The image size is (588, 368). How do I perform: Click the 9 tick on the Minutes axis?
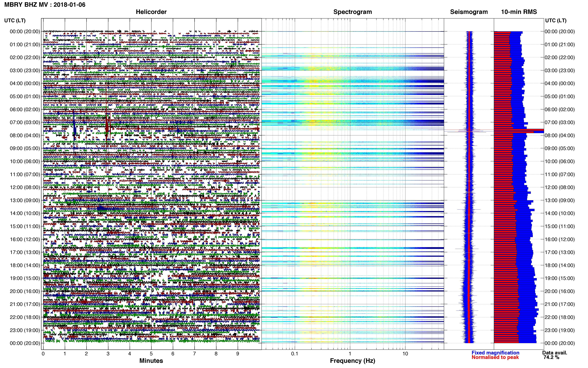pyautogui.click(x=238, y=354)
